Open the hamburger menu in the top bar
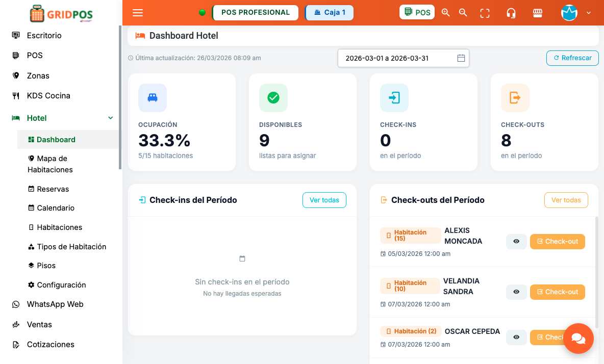Image resolution: width=604 pixels, height=364 pixels. pos(138,13)
